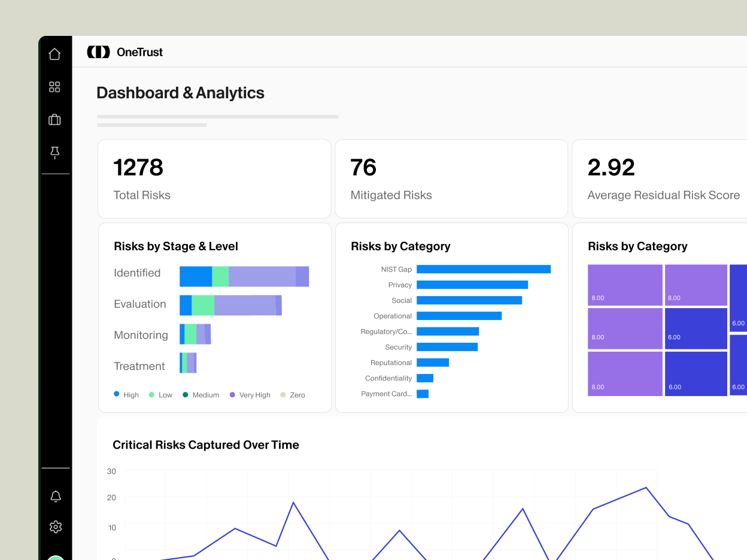Open the Home icon in the sidebar

point(54,53)
